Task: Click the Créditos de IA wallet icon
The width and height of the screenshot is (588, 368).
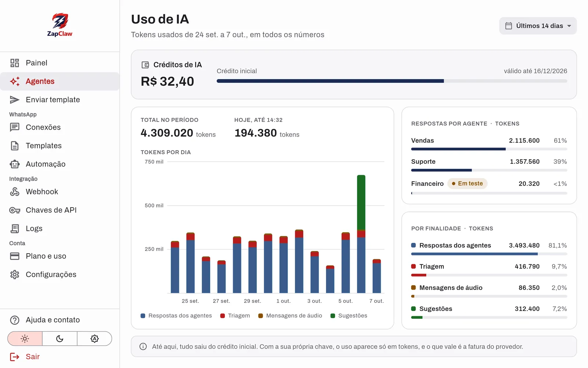Action: 145,65
